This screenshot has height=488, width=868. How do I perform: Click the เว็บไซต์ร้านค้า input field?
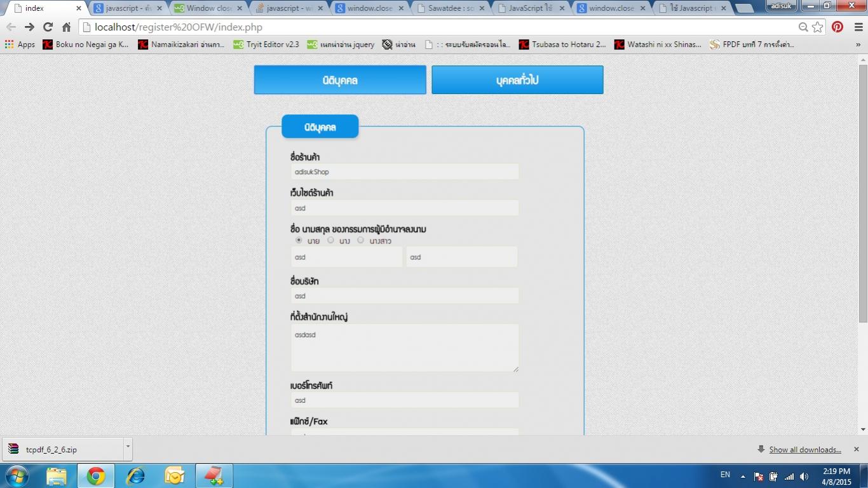405,208
